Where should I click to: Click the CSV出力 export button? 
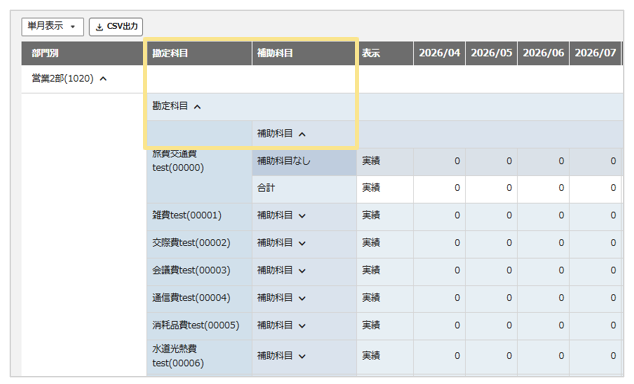pos(116,27)
